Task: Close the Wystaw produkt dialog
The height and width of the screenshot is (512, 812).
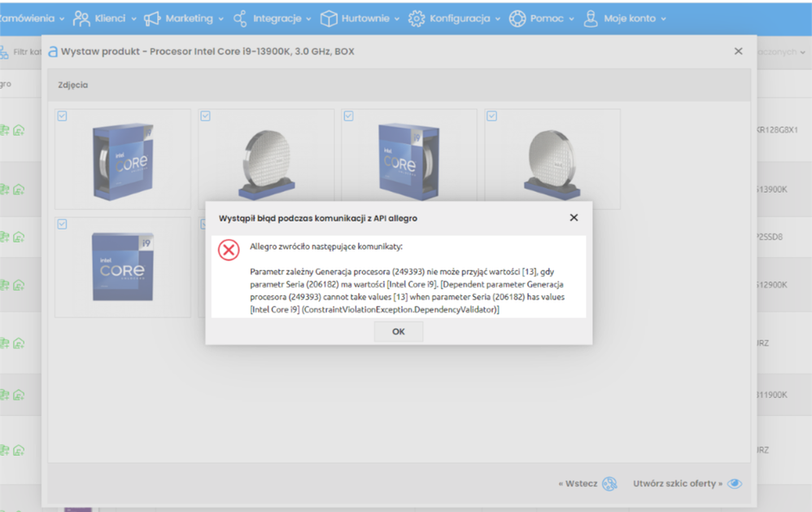Action: (739, 51)
